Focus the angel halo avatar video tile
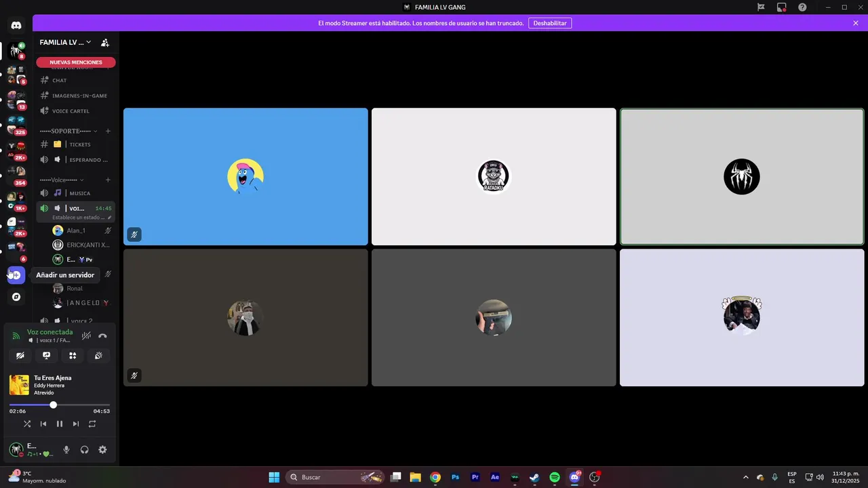This screenshot has height=488, width=868. tap(742, 317)
